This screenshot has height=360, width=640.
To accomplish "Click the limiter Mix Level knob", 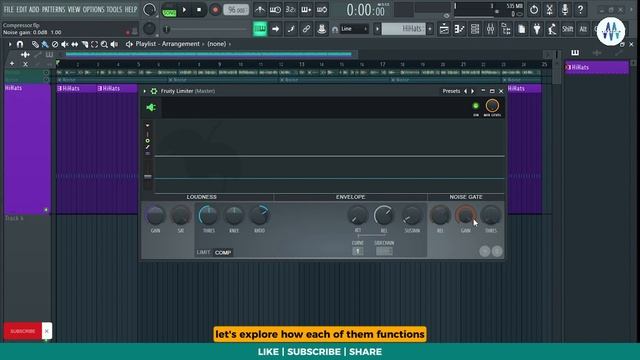I will [x=492, y=106].
